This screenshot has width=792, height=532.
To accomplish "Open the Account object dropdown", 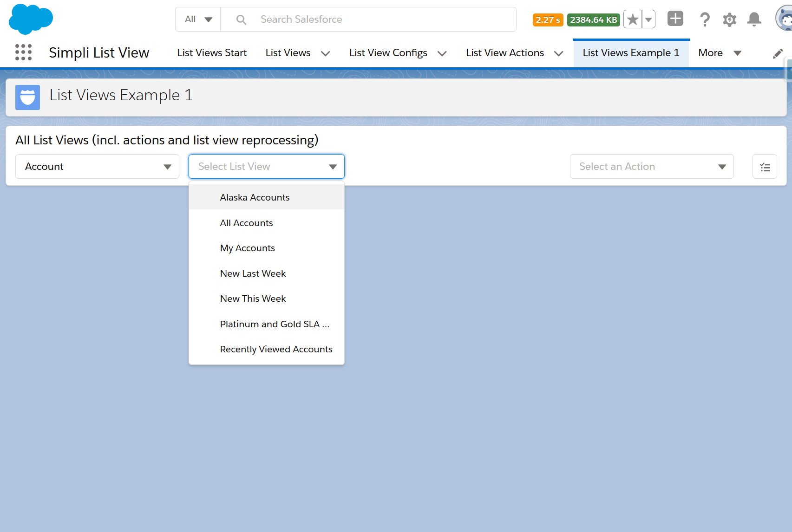I will (97, 167).
